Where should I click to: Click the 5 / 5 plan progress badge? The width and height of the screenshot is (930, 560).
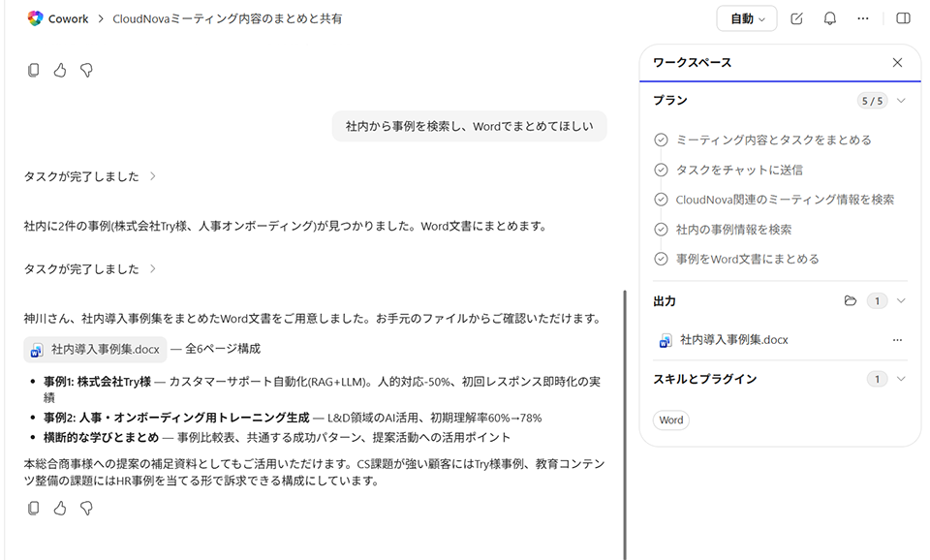tap(872, 101)
